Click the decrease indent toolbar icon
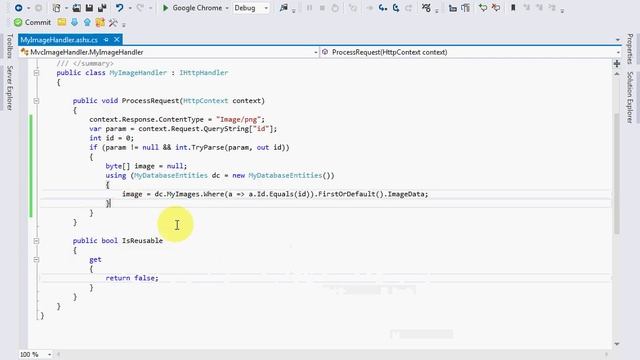640x360 pixels. pos(453,8)
